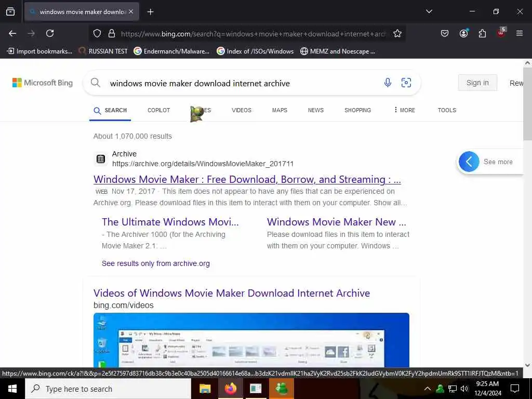Go back to the previous page
Viewport: 532px width, 399px height.
click(x=12, y=33)
